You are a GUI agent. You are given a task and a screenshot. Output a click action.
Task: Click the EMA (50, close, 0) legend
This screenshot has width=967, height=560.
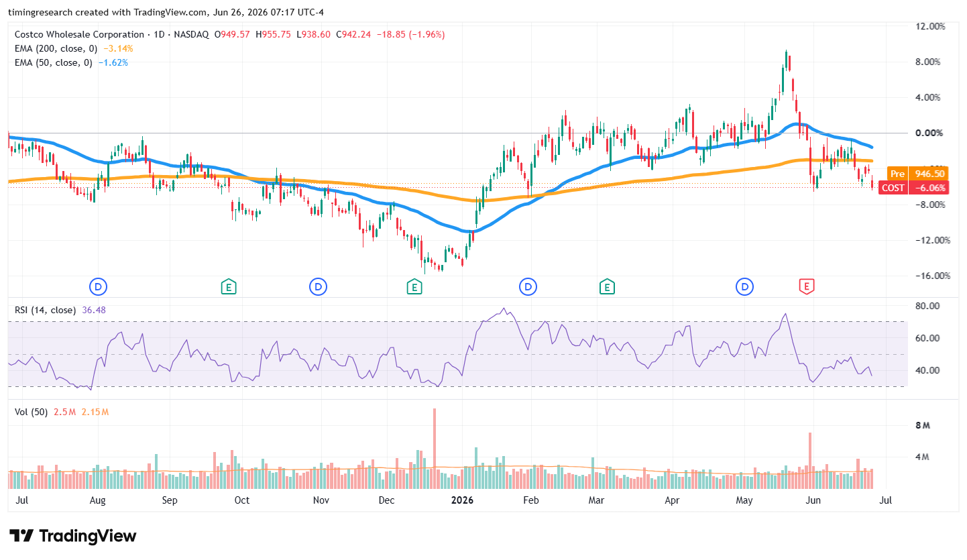[x=53, y=62]
